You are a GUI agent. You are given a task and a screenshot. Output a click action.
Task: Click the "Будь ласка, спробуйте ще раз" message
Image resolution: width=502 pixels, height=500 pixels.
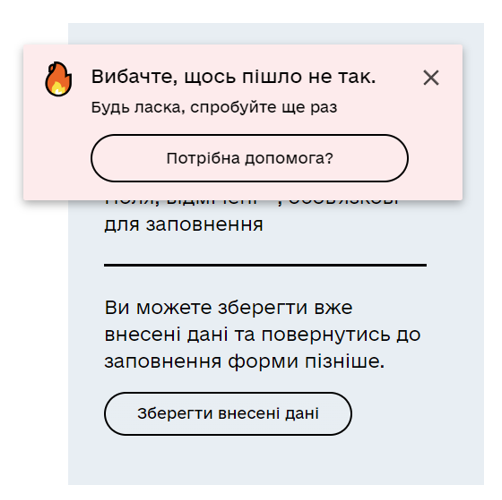214,108
